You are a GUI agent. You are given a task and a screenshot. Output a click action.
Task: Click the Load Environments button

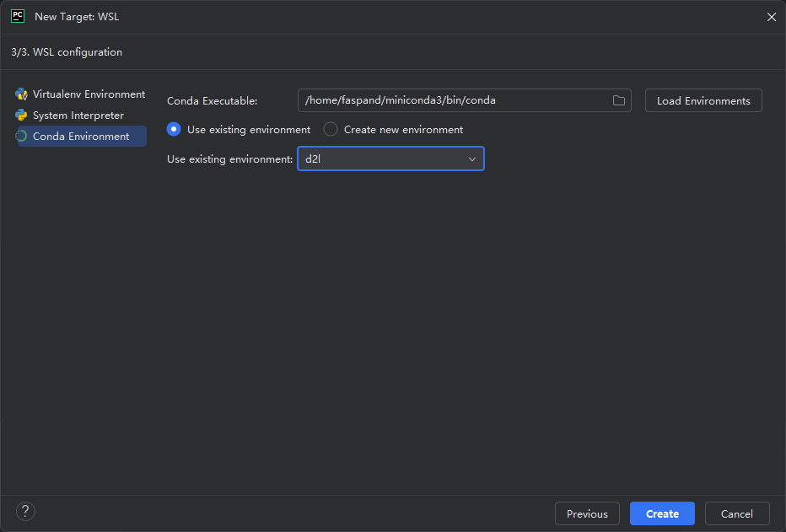coord(703,100)
